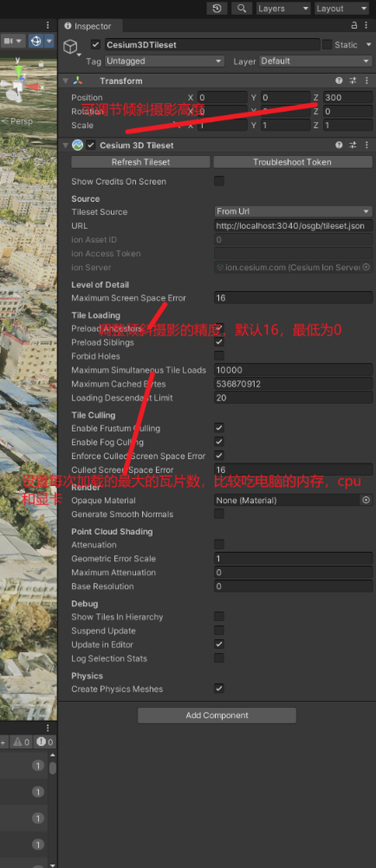Open the Layer dropdown showing Default
The height and width of the screenshot is (868, 376).
(x=315, y=61)
